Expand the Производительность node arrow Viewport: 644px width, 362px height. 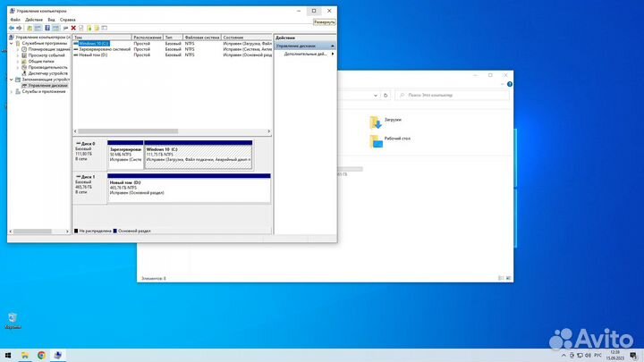tap(18, 67)
